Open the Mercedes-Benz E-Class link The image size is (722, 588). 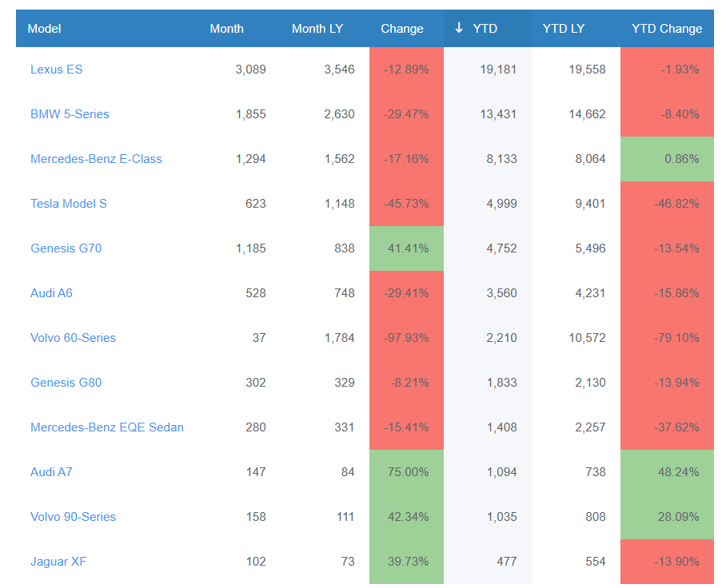(96, 159)
